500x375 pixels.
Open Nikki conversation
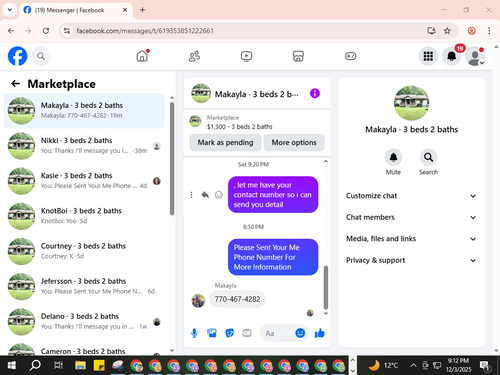[84, 146]
